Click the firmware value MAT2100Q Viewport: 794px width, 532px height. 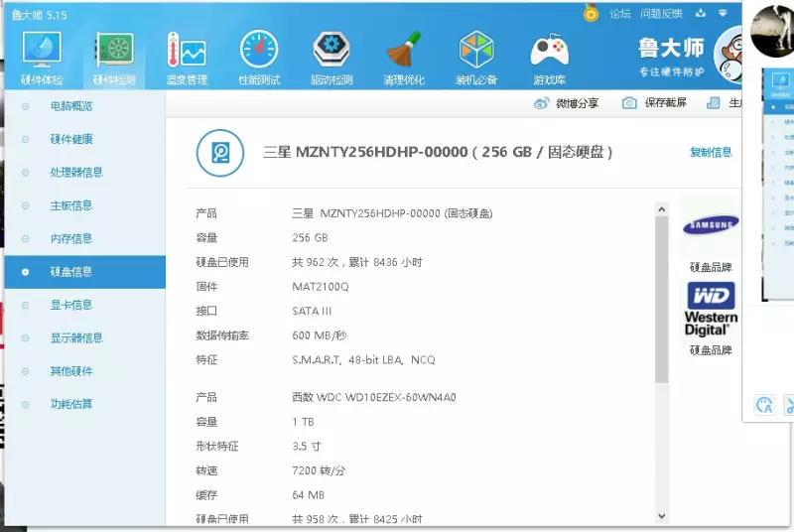click(x=321, y=287)
